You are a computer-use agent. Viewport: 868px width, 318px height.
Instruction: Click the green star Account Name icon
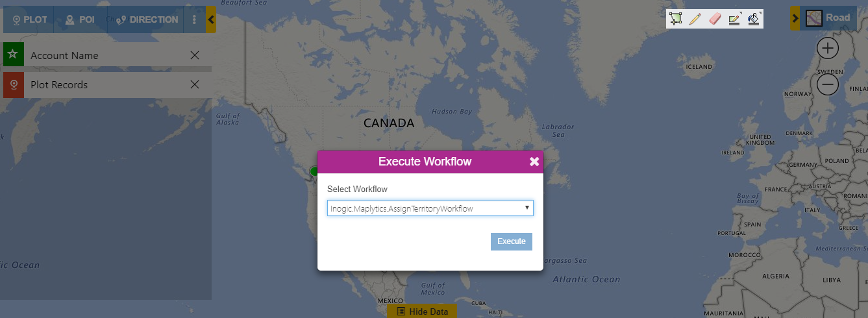[x=13, y=55]
